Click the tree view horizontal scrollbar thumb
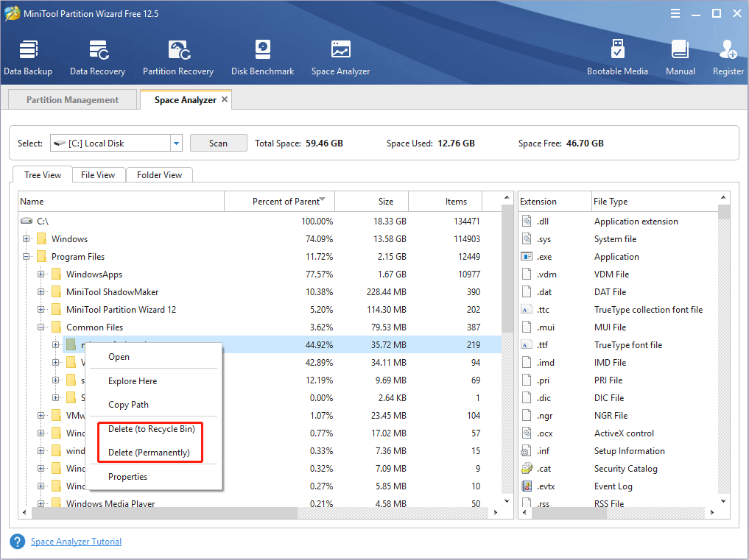The image size is (749, 560). click(164, 513)
